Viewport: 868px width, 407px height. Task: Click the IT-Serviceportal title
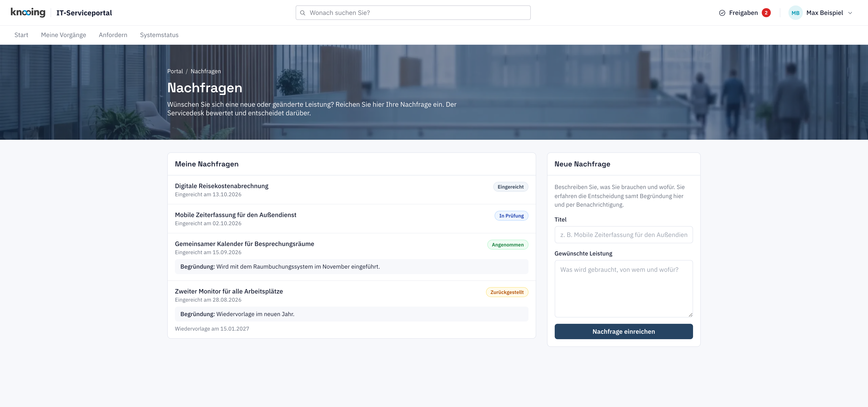click(84, 13)
